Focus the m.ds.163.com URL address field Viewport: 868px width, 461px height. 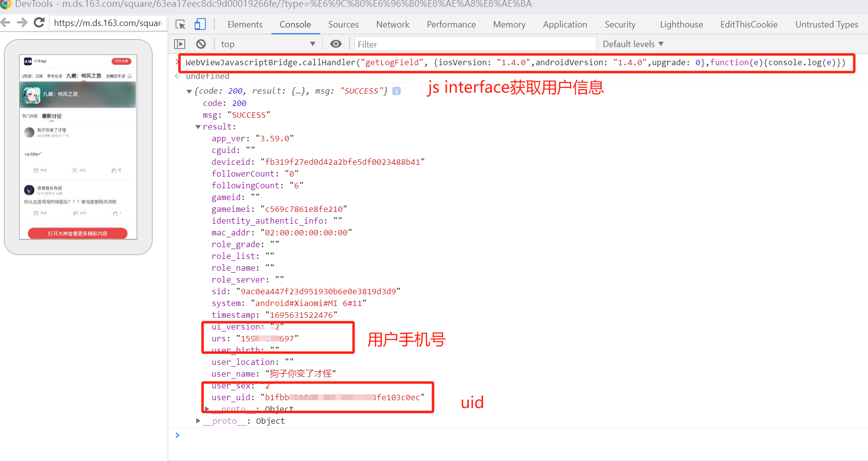pyautogui.click(x=108, y=23)
